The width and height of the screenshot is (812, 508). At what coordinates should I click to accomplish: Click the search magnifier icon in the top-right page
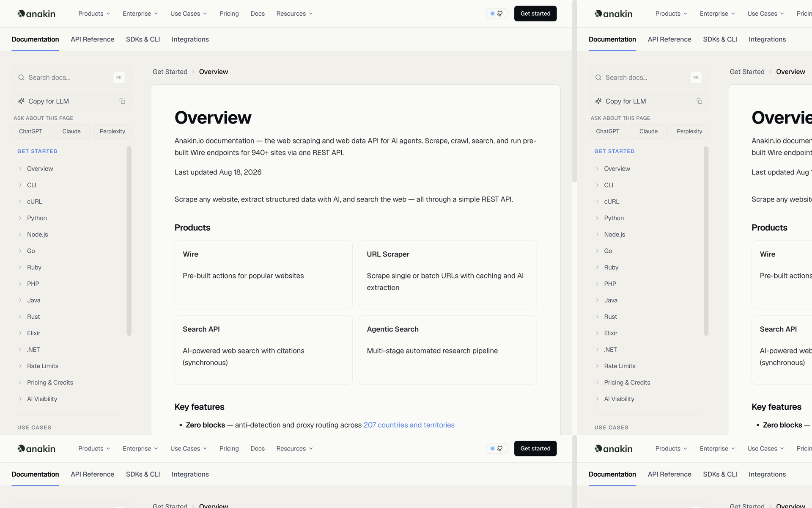click(598, 77)
